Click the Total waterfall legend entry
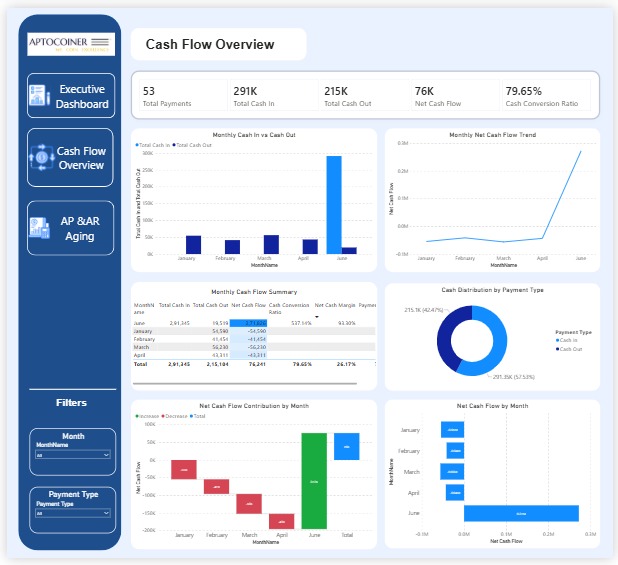The height and width of the screenshot is (565, 618). (x=197, y=416)
